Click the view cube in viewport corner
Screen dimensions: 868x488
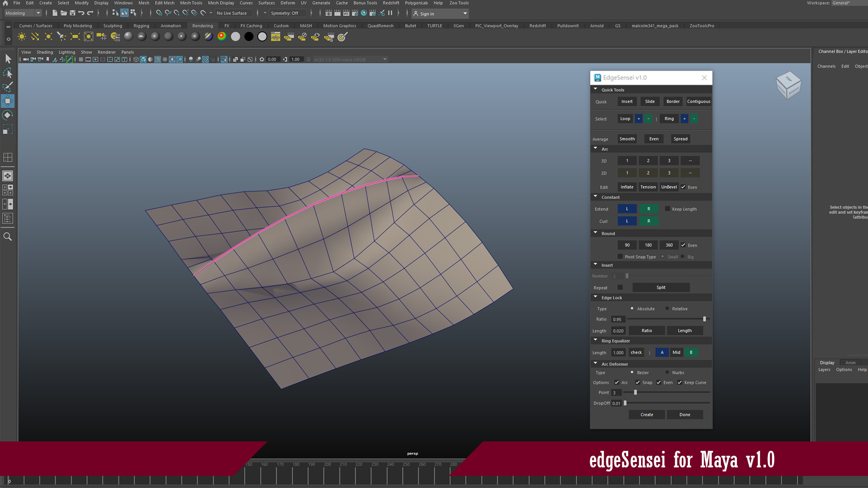click(x=788, y=85)
